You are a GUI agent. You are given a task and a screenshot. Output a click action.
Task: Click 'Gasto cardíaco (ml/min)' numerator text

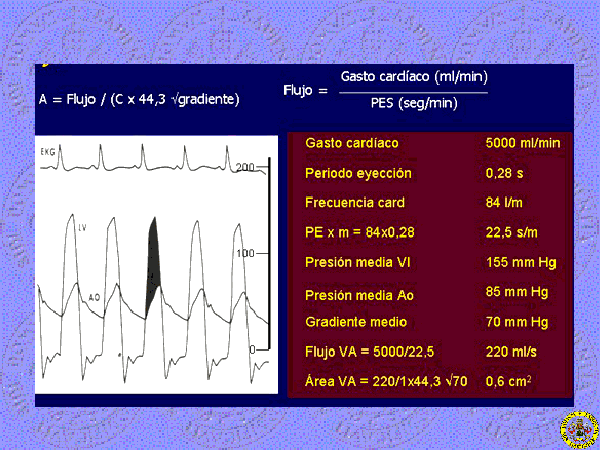(x=414, y=77)
